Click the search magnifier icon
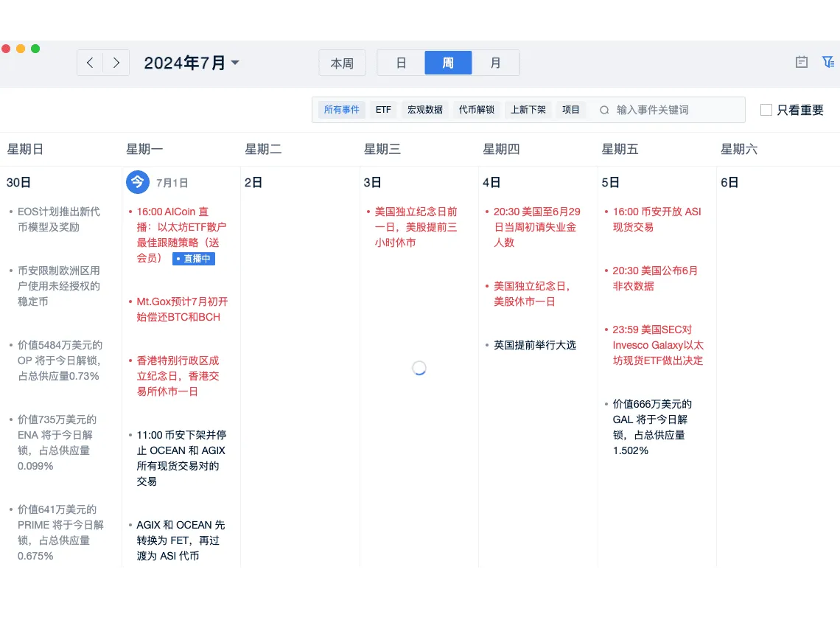This screenshot has height=620, width=840. point(604,110)
